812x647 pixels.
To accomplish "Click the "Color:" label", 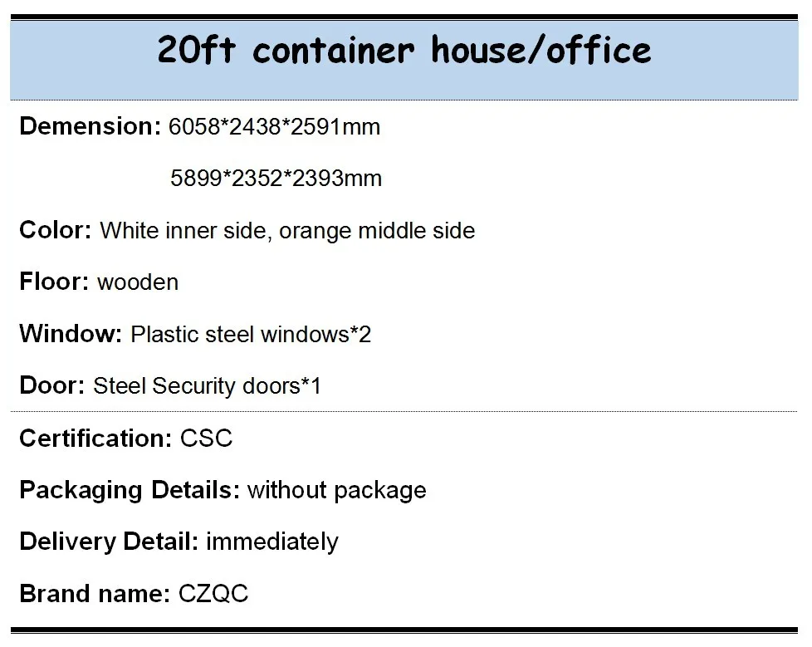I will point(55,230).
